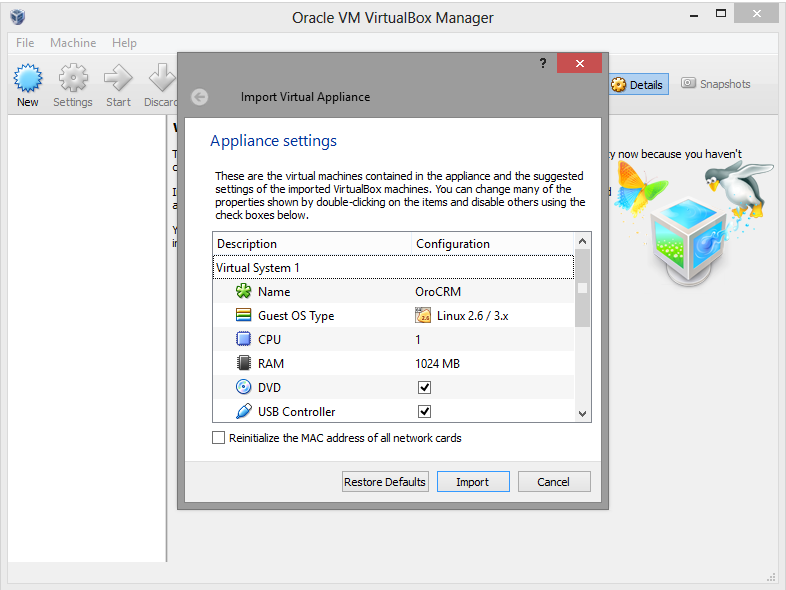Click the Configuration column header
Screen dimensions: 786x590
coord(493,244)
